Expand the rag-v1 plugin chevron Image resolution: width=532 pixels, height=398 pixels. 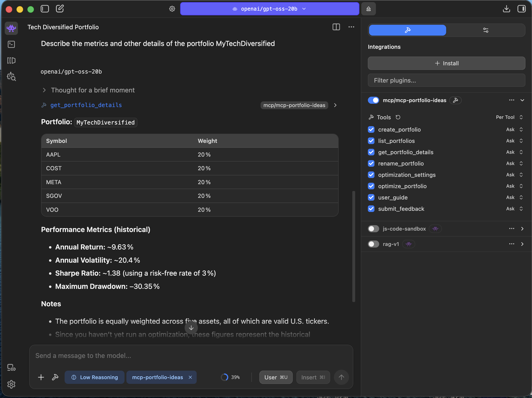(x=522, y=244)
